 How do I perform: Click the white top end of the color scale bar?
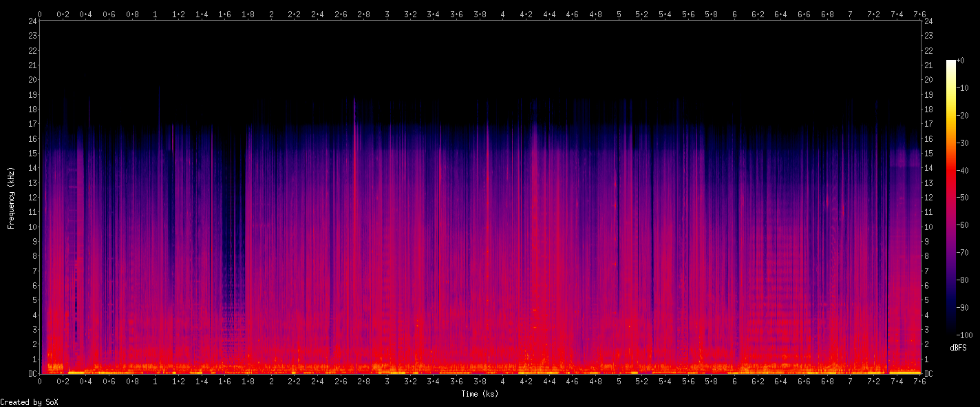pyautogui.click(x=950, y=63)
